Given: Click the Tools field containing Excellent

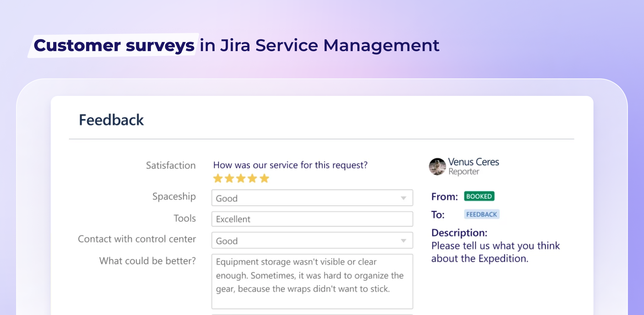Looking at the screenshot, I should [312, 219].
